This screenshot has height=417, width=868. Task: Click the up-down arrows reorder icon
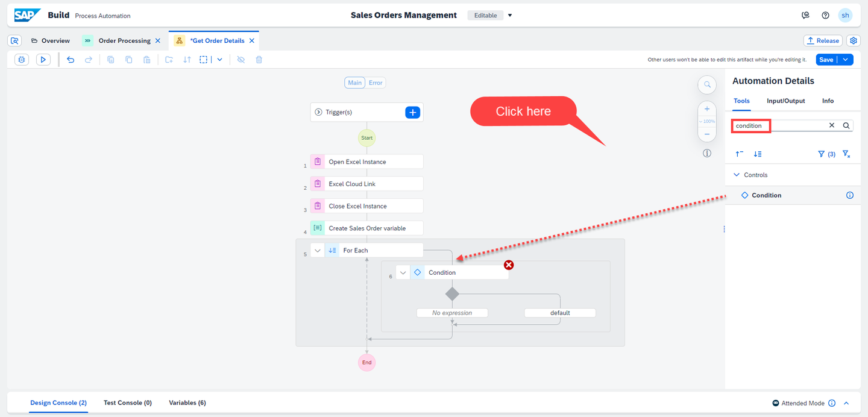(187, 60)
